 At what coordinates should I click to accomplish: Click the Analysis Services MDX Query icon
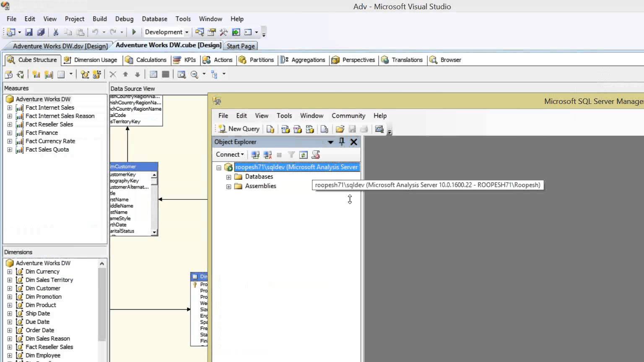coord(286,129)
